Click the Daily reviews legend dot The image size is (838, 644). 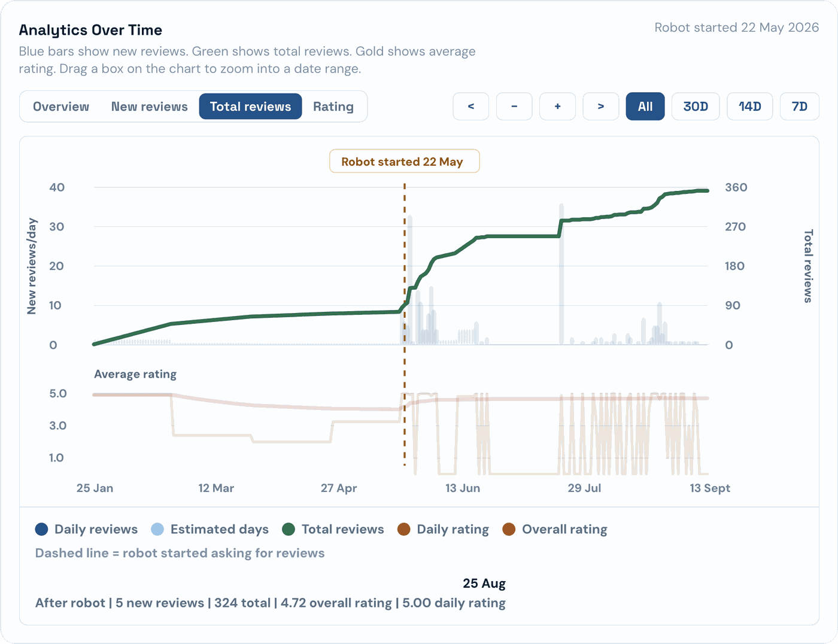point(42,529)
